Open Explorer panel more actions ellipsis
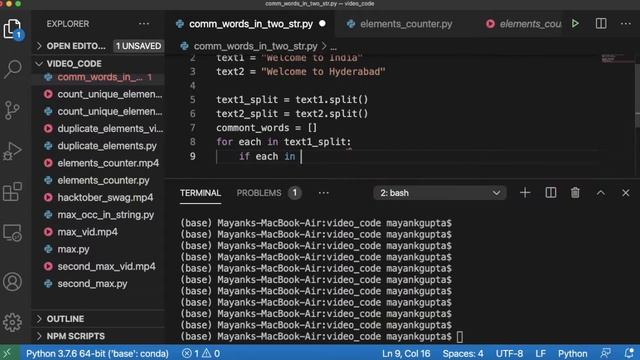This screenshot has height=360, width=640. (x=144, y=24)
